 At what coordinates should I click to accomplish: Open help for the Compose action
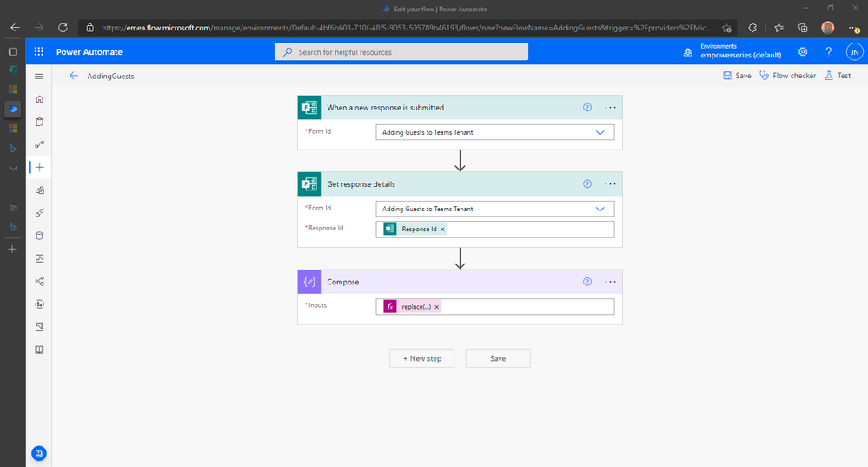click(587, 282)
